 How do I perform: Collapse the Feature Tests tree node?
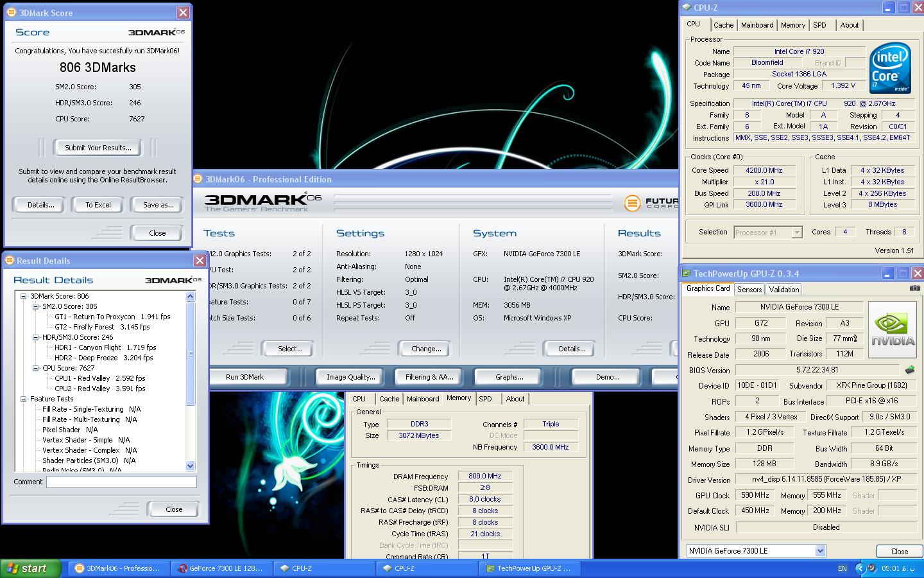[24, 399]
